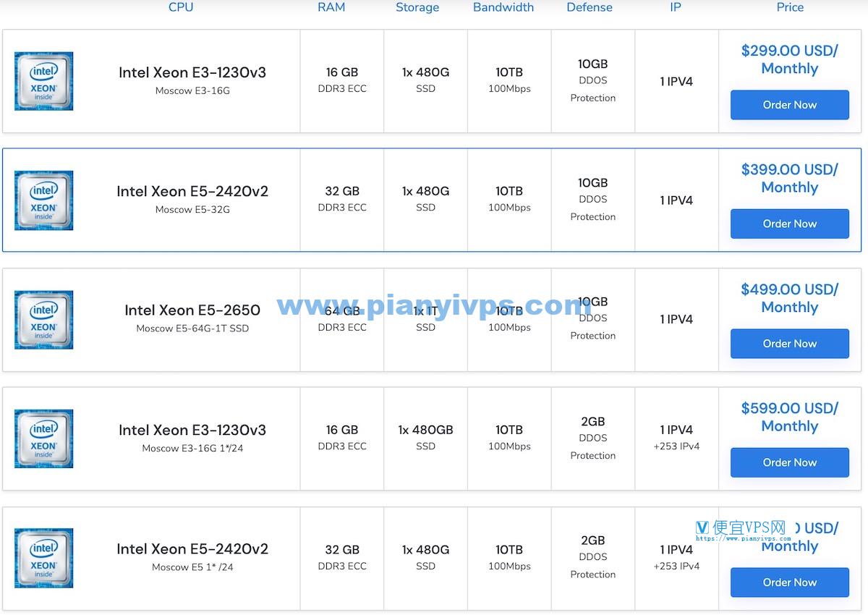Click the Price column header
This screenshot has height=615, width=868.
point(790,7)
